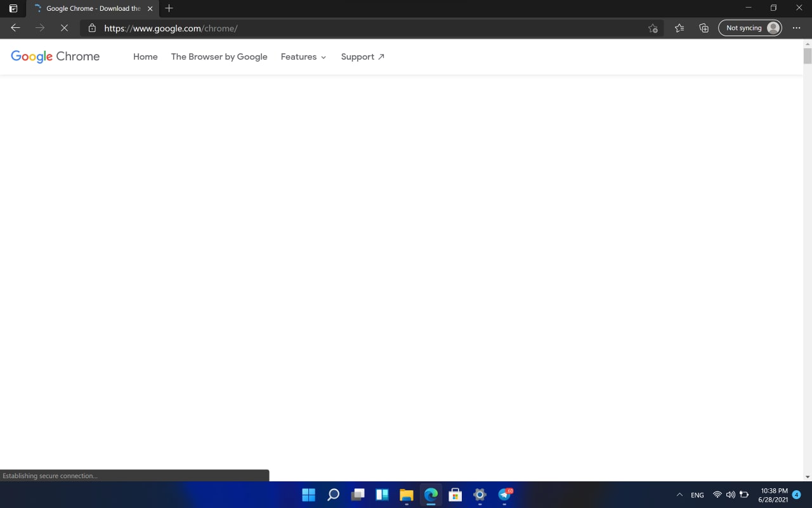Image resolution: width=812 pixels, height=508 pixels.
Task: Click the scrollbar up arrow
Action: (x=808, y=43)
